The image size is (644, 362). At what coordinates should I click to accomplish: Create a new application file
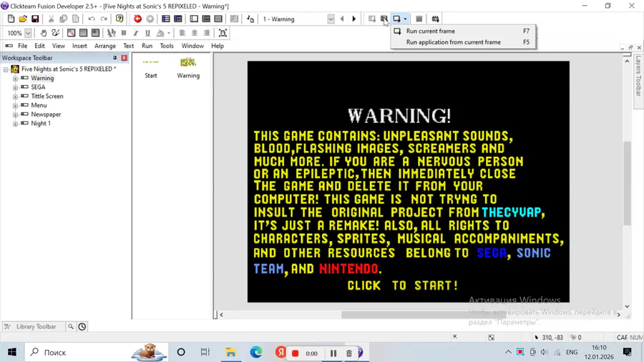click(11, 19)
